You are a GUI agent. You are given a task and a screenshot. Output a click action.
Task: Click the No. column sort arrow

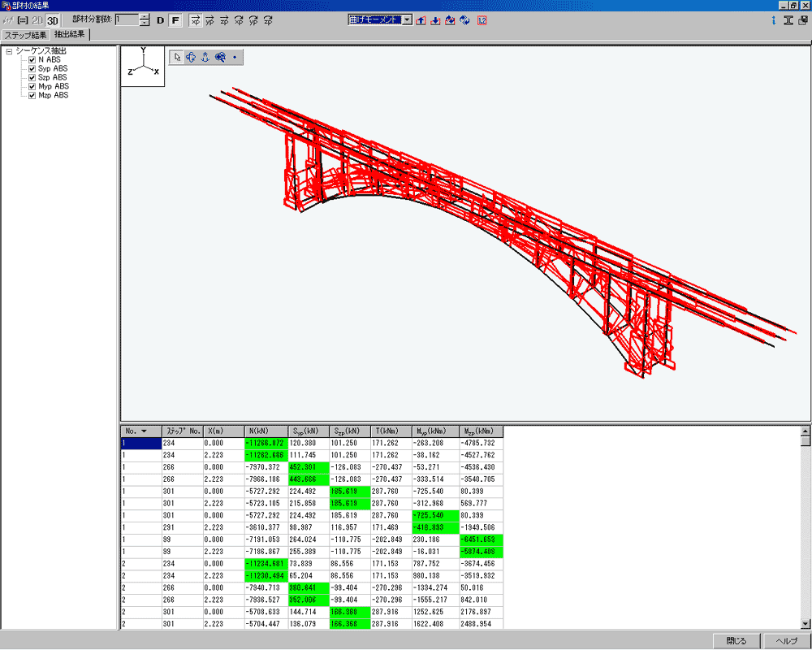click(145, 431)
